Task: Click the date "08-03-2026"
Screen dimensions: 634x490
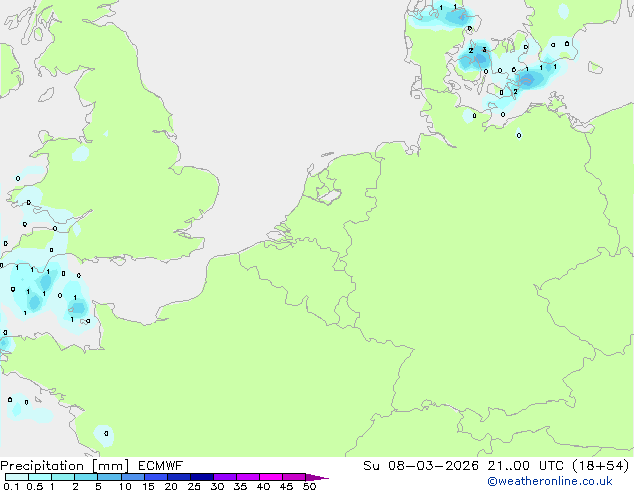Action: coord(433,466)
